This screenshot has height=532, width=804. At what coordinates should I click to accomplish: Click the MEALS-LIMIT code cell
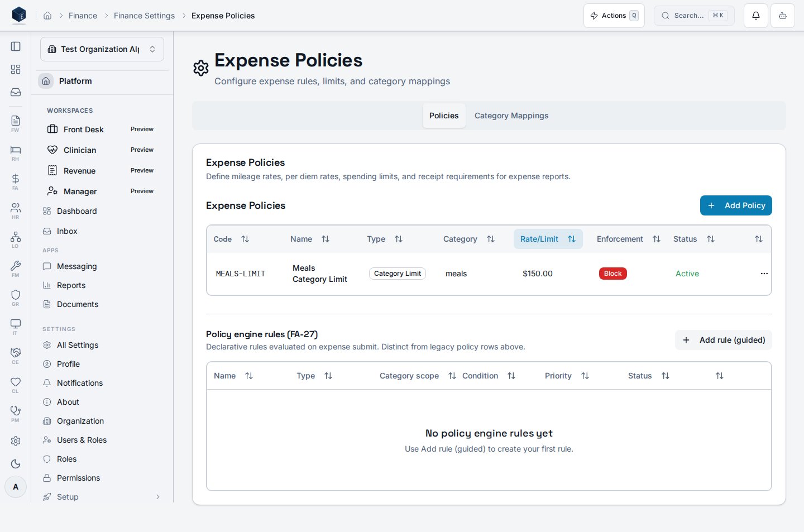coord(241,274)
